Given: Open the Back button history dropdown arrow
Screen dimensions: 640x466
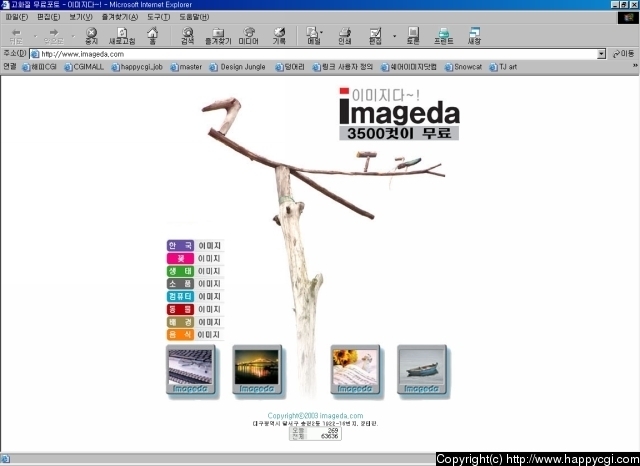Looking at the screenshot, I should (x=36, y=36).
